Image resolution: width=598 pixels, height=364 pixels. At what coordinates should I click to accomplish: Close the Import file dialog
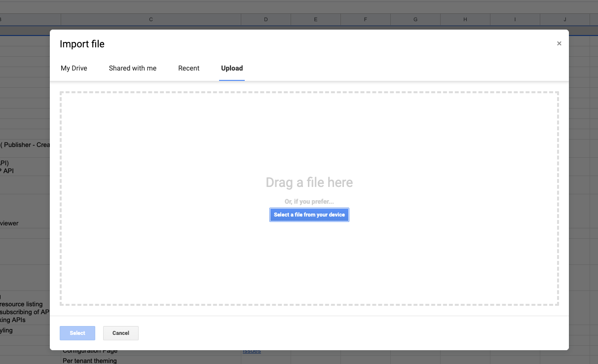559,43
